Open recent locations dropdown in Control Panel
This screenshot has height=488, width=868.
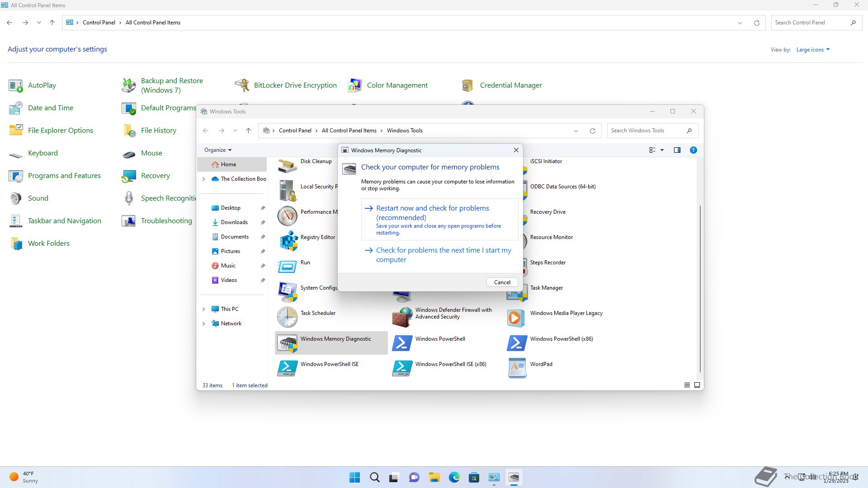tap(39, 23)
